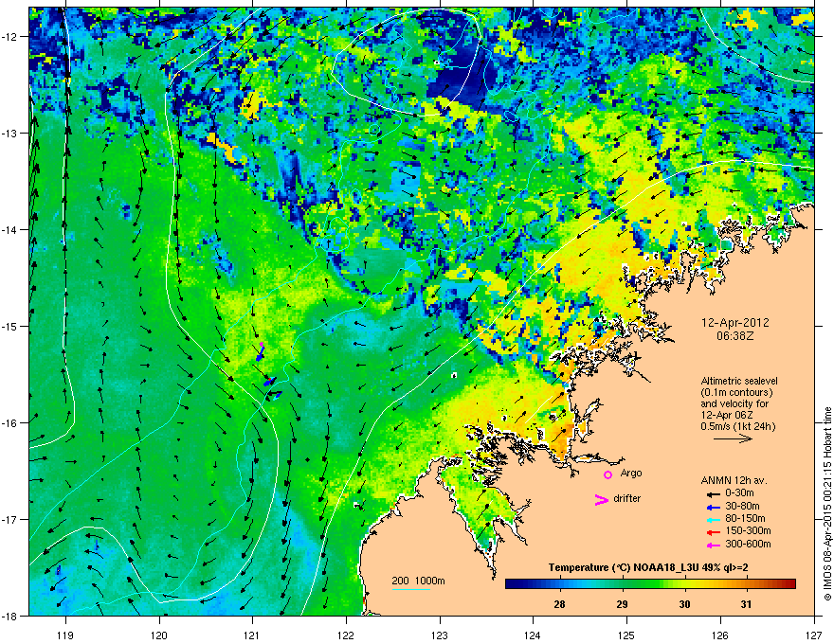Click the longitude axis label '120'
The height and width of the screenshot is (644, 834).
(159, 635)
